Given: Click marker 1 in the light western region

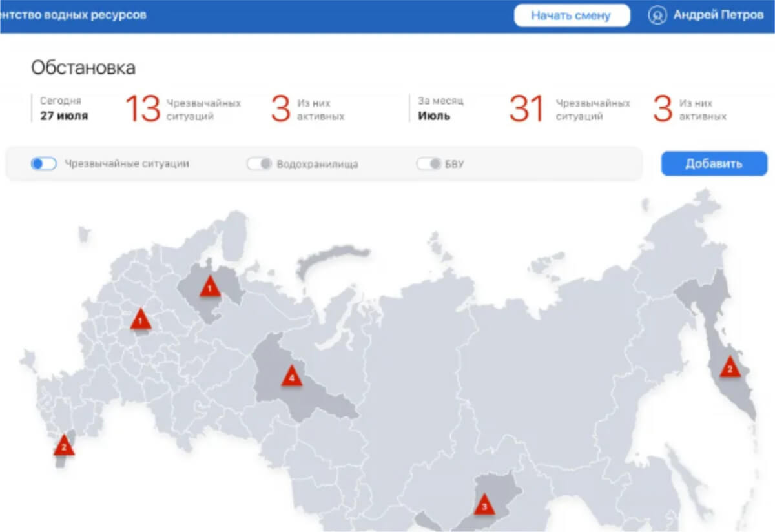Looking at the screenshot, I should pos(140,319).
